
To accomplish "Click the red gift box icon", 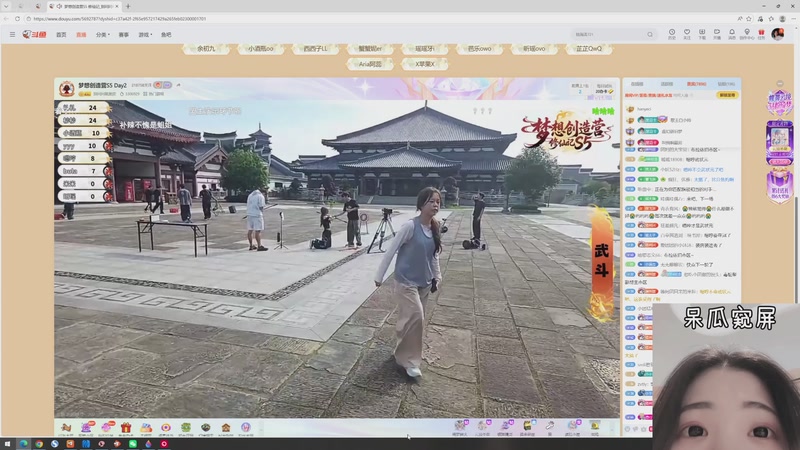I will click(x=126, y=428).
